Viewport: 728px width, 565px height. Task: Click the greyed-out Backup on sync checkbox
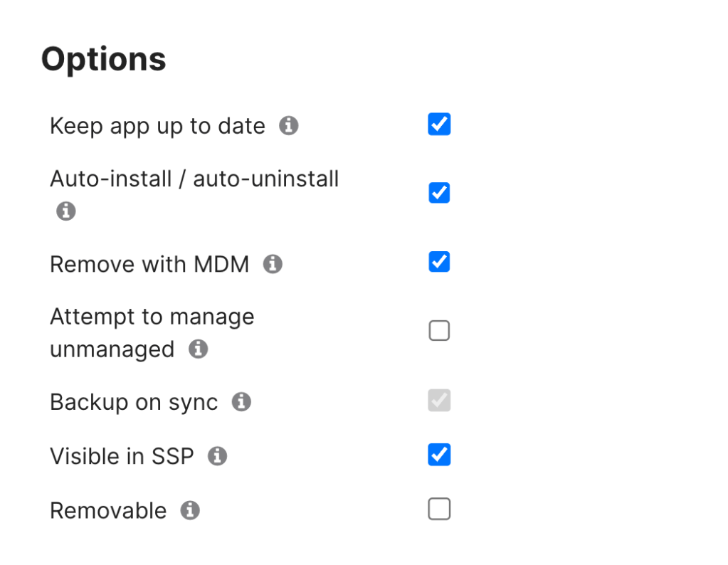coord(439,401)
